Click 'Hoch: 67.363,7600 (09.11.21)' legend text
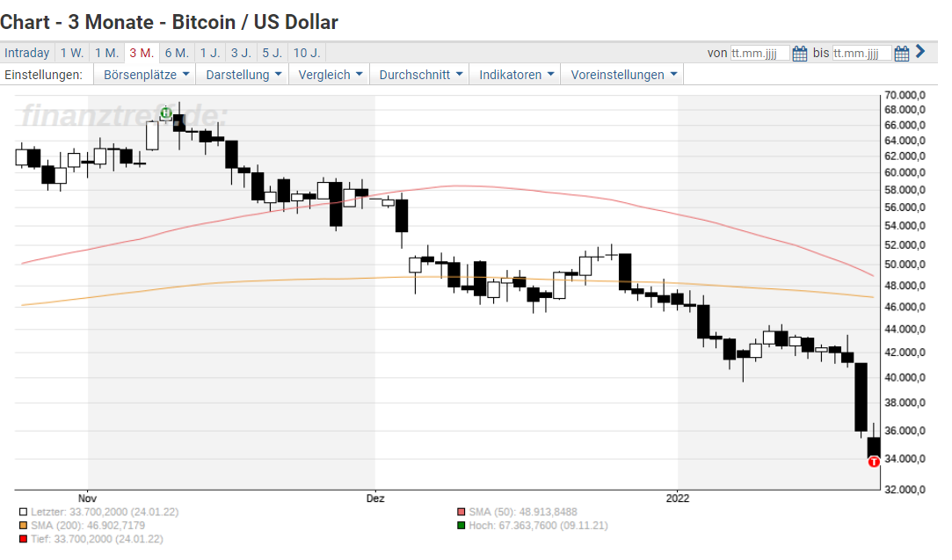Viewport: 952px width, 560px height. 539,526
